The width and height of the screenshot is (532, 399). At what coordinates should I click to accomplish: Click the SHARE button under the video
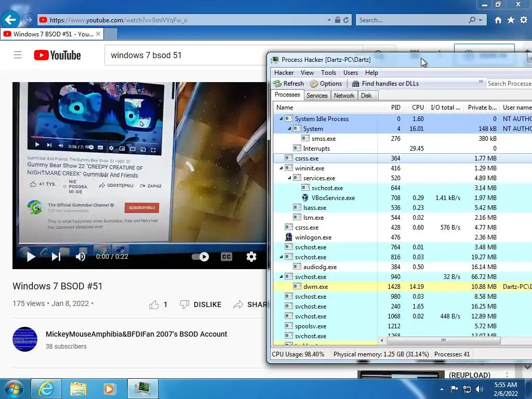250,304
